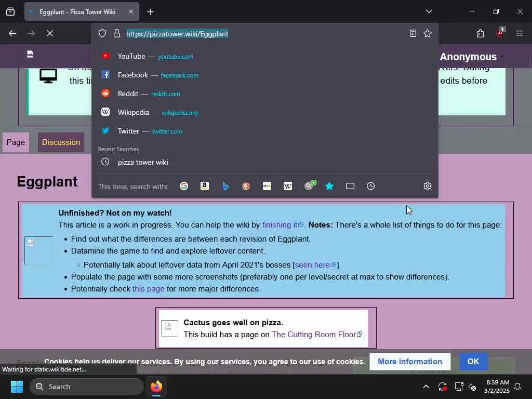The height and width of the screenshot is (399, 532).
Task: Search with eBay this time
Action: click(x=267, y=186)
